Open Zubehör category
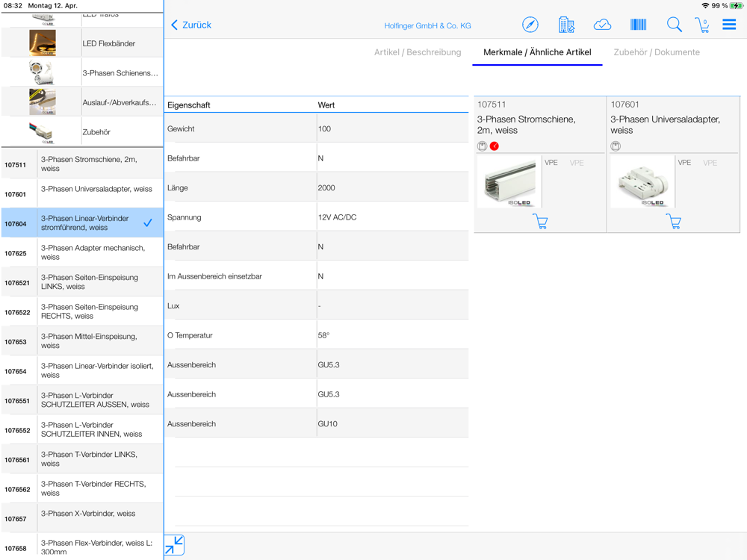The image size is (747, 560). (82, 131)
